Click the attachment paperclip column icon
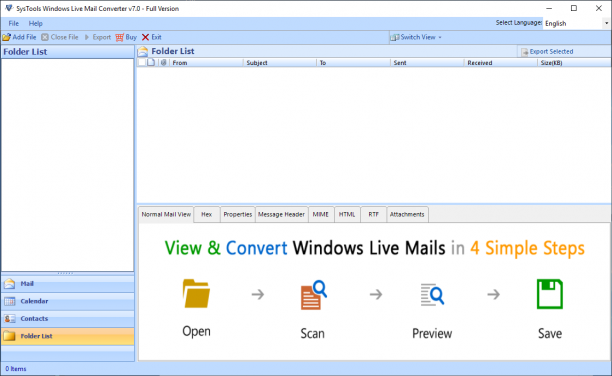Image resolution: width=612 pixels, height=376 pixels. 164,62
